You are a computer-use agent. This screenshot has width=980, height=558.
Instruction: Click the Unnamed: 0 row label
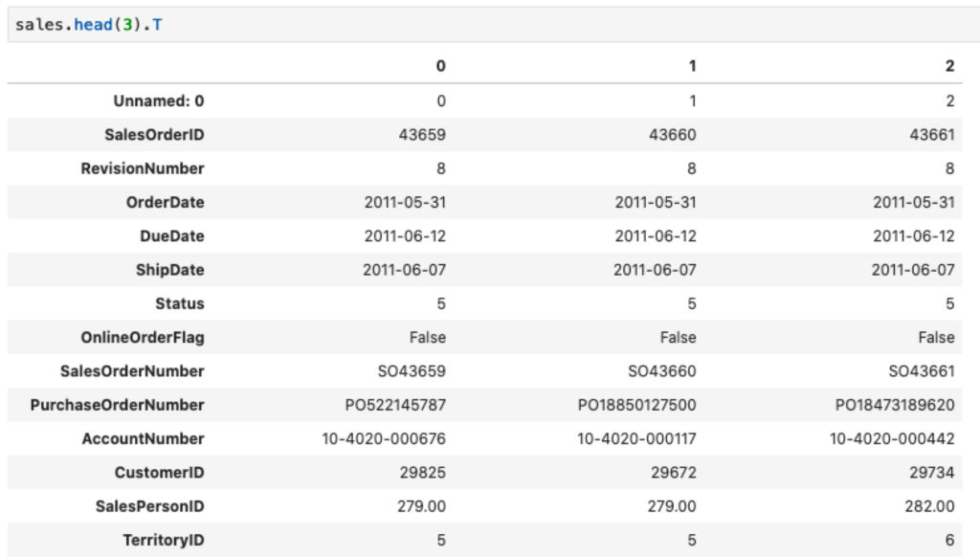click(159, 101)
